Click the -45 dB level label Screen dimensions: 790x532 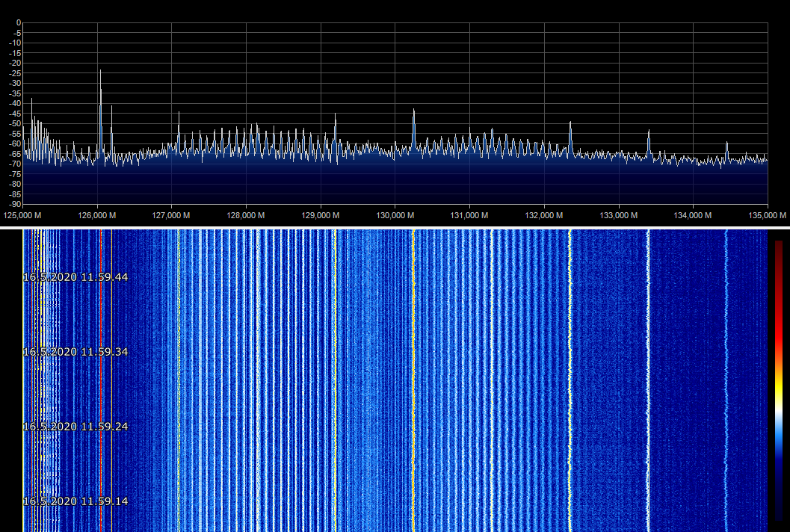tap(15, 114)
